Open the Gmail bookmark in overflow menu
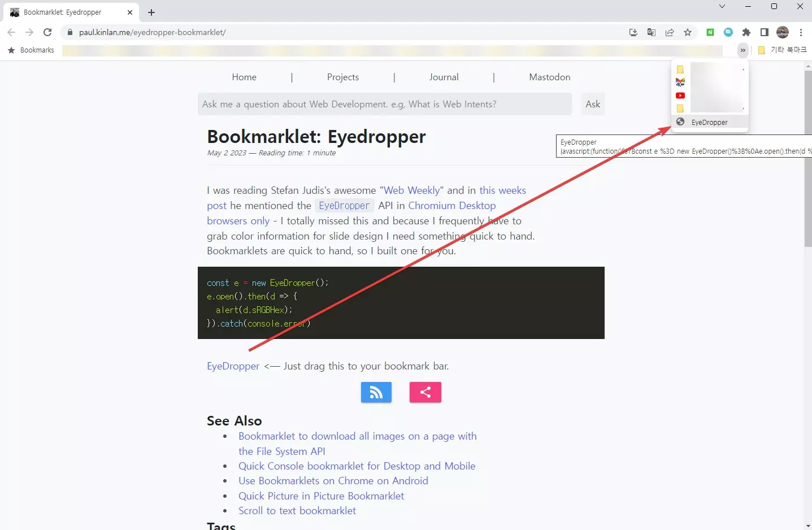 [x=680, y=82]
